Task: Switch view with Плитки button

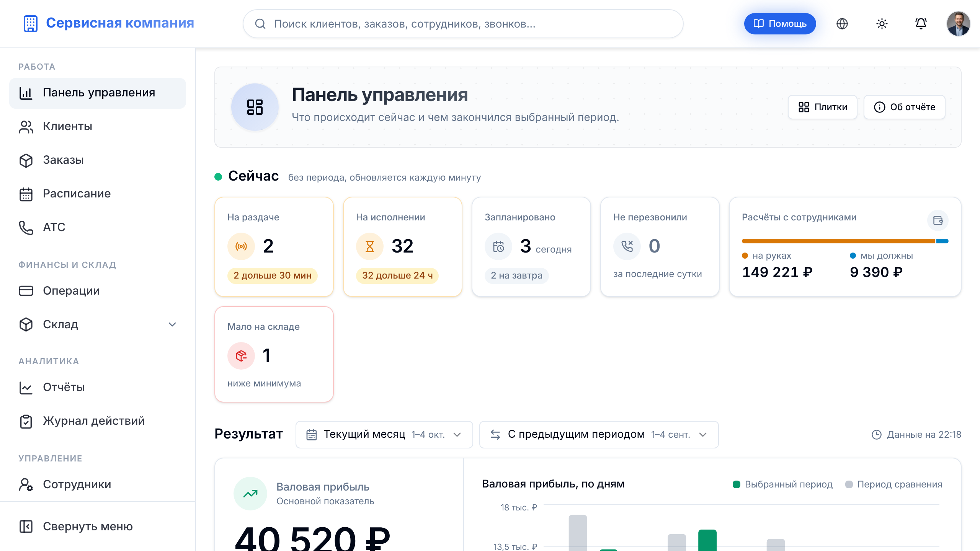Action: (x=822, y=107)
